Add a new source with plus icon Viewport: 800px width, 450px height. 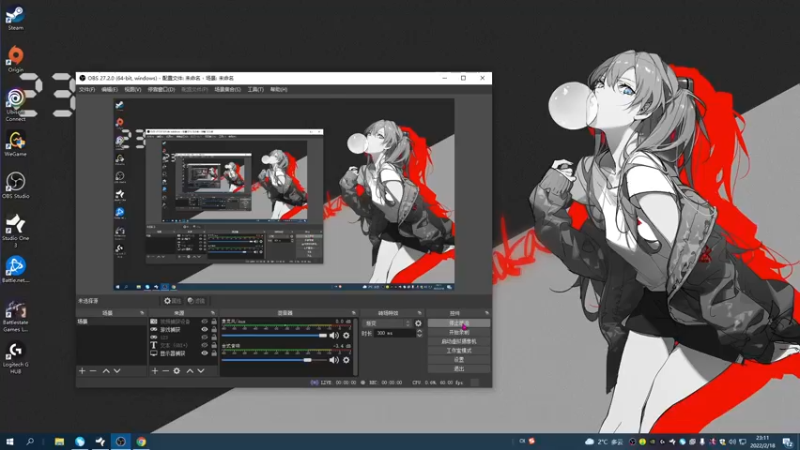click(x=155, y=371)
